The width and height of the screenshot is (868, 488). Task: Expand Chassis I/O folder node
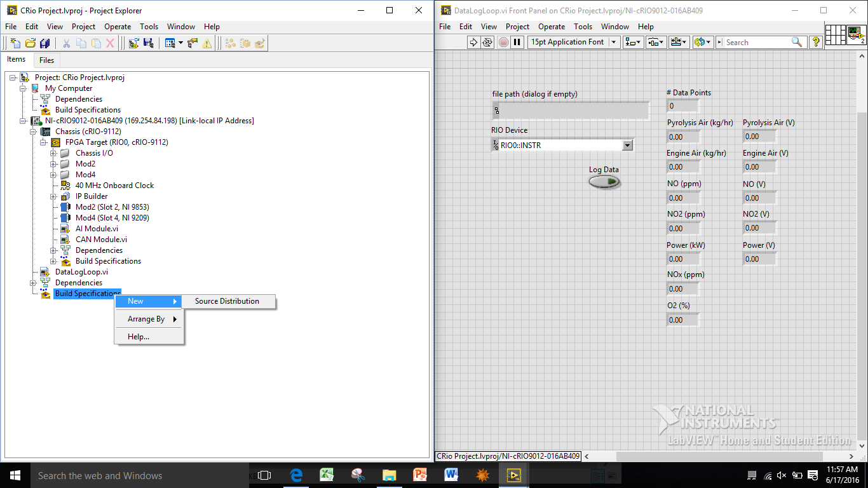54,153
